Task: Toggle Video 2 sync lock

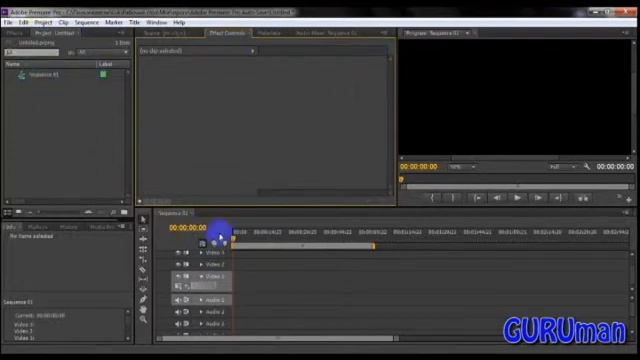Action: tap(186, 264)
